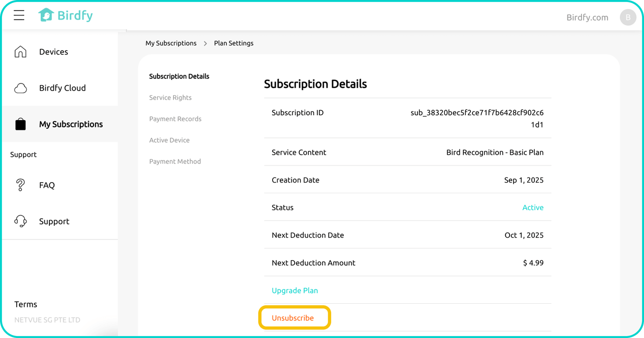Viewport: 644px width, 338px height.
Task: Select Service Rights in side navigation
Action: coord(170,98)
